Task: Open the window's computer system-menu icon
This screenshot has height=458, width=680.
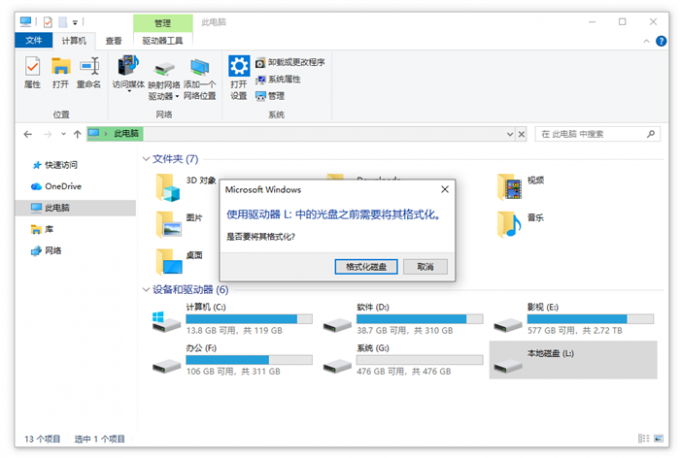Action: (x=26, y=21)
